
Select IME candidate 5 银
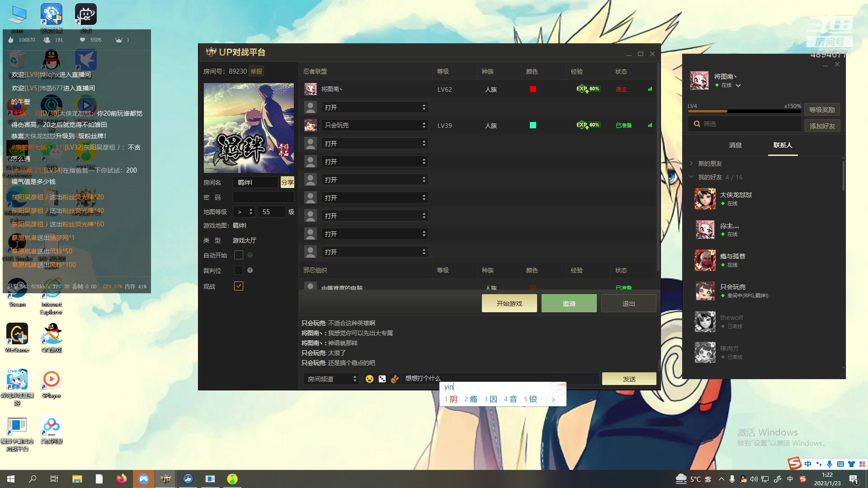[530, 399]
